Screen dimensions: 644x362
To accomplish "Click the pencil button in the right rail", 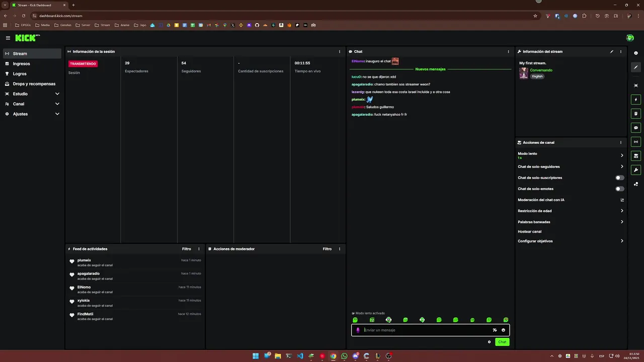I will pyautogui.click(x=636, y=67).
